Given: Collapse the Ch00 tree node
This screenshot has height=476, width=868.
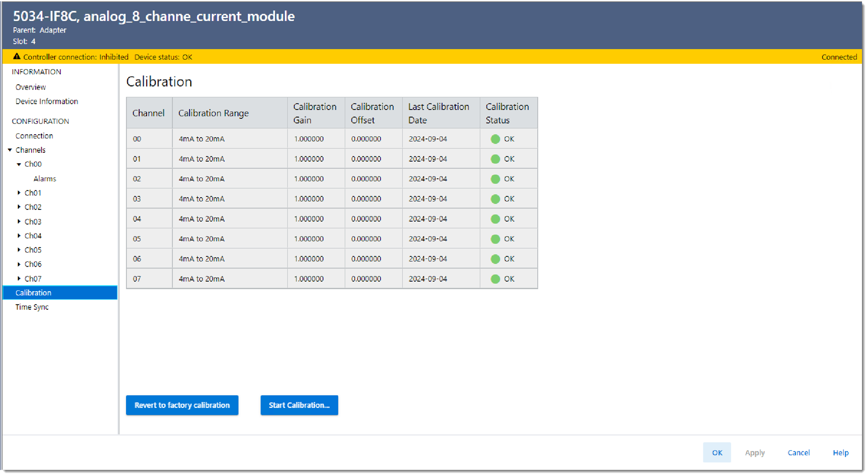Looking at the screenshot, I should click(x=19, y=164).
